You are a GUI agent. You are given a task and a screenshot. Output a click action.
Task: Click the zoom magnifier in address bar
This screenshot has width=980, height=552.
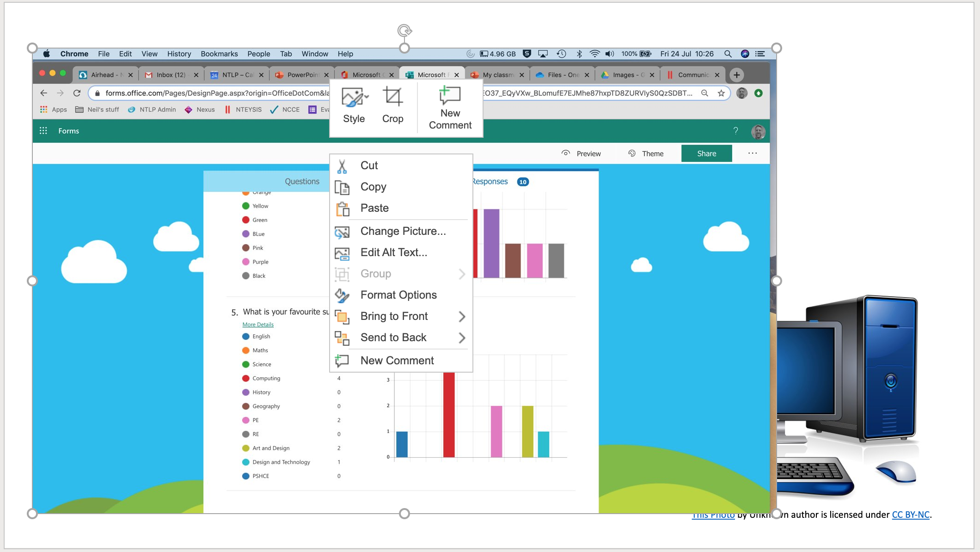[705, 93]
